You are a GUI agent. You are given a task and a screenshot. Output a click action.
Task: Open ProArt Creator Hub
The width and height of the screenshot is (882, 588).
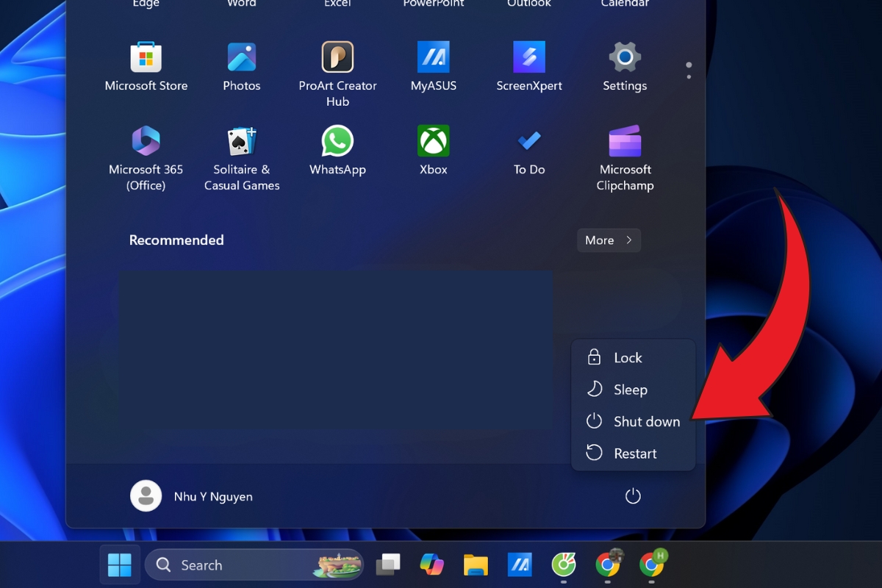pyautogui.click(x=337, y=73)
